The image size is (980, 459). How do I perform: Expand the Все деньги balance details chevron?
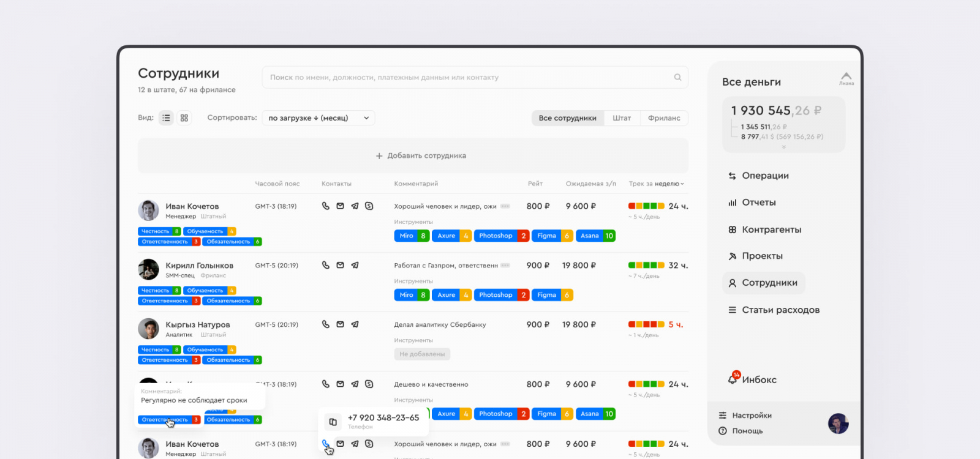[x=783, y=147]
